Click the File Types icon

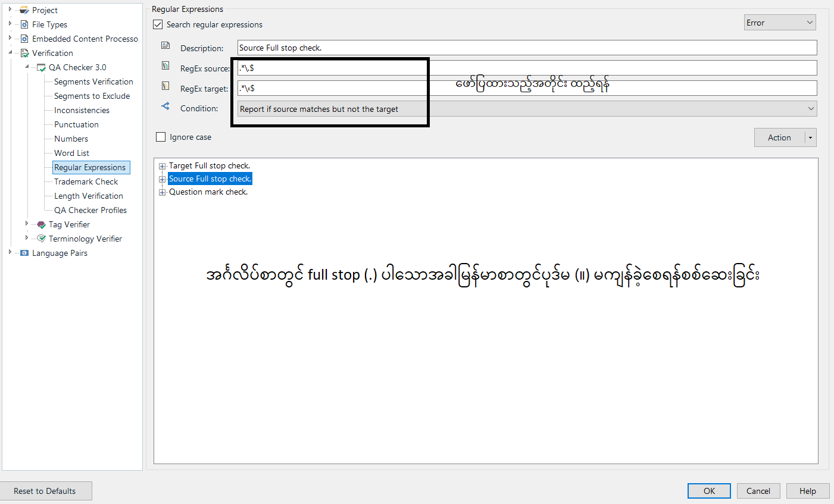tap(24, 24)
